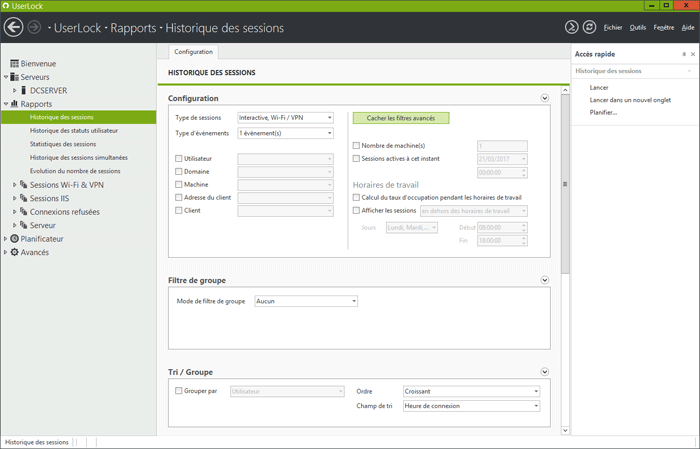This screenshot has width=700, height=449.
Task: Open Evolution du nombre de sessions
Action: 75,171
